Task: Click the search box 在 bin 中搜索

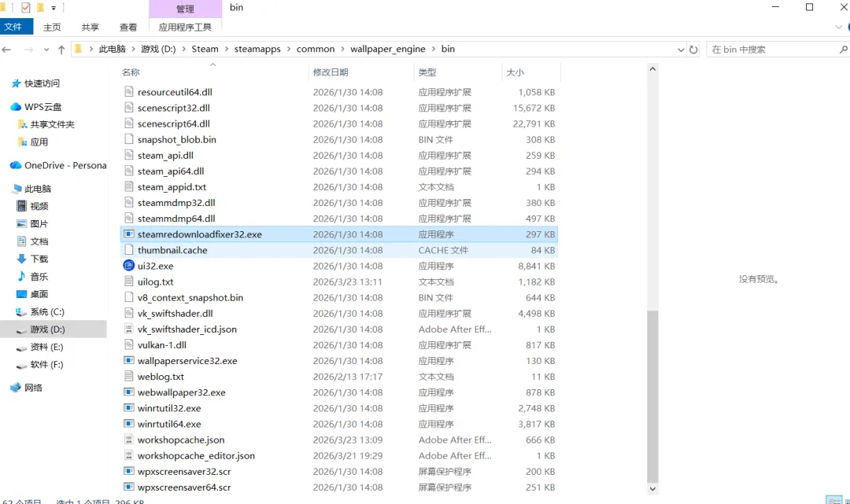Action: point(773,50)
